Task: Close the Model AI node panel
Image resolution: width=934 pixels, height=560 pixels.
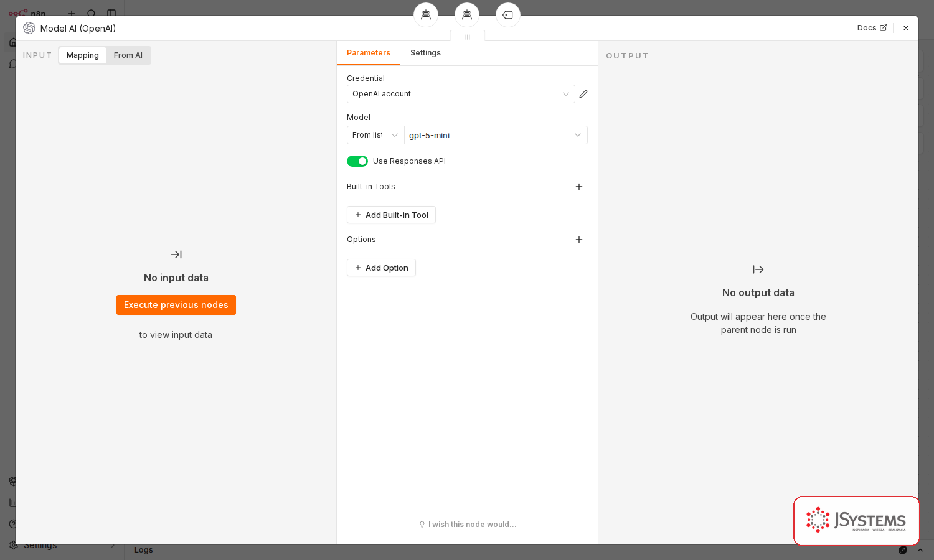Action: click(x=906, y=28)
